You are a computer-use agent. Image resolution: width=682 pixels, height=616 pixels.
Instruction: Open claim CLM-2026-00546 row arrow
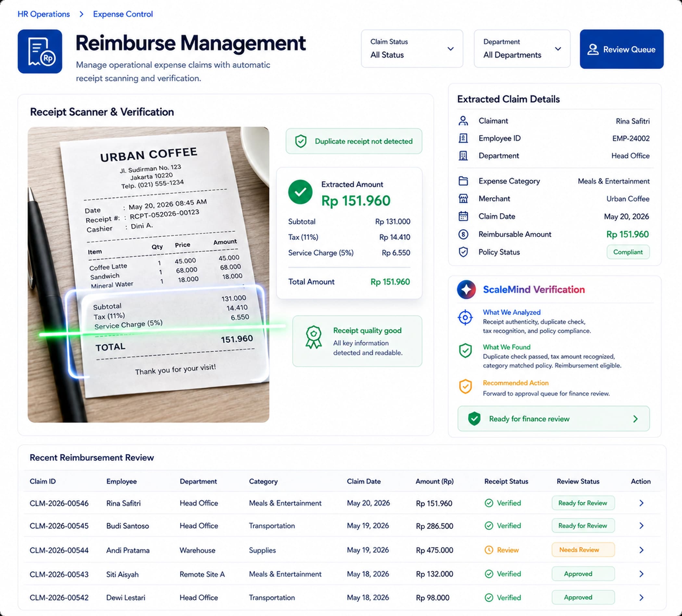pyautogui.click(x=641, y=503)
